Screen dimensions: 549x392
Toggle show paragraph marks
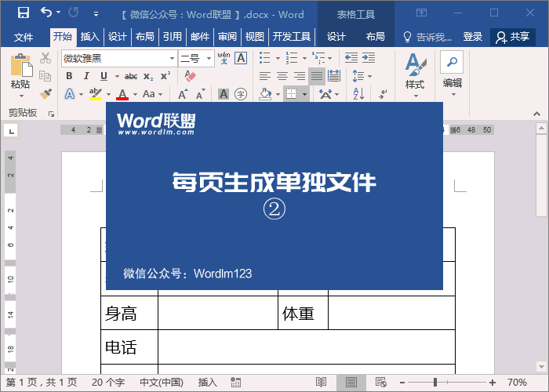pyautogui.click(x=383, y=94)
